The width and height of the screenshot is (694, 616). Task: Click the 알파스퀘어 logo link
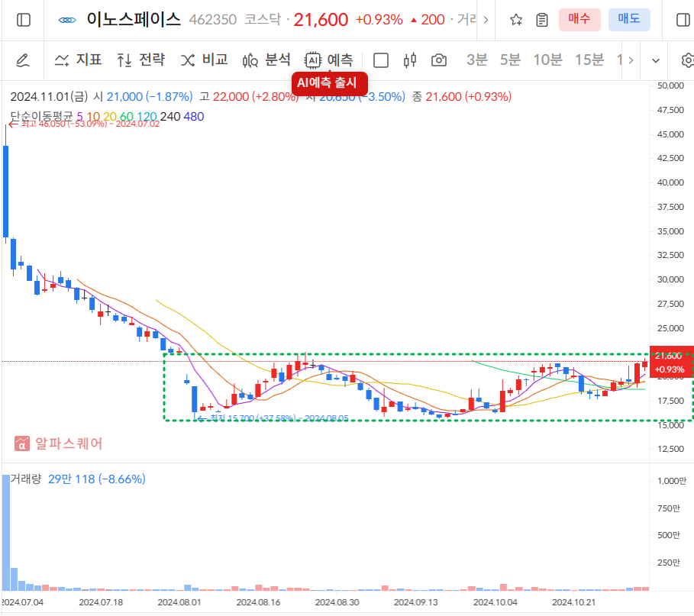coord(59,443)
